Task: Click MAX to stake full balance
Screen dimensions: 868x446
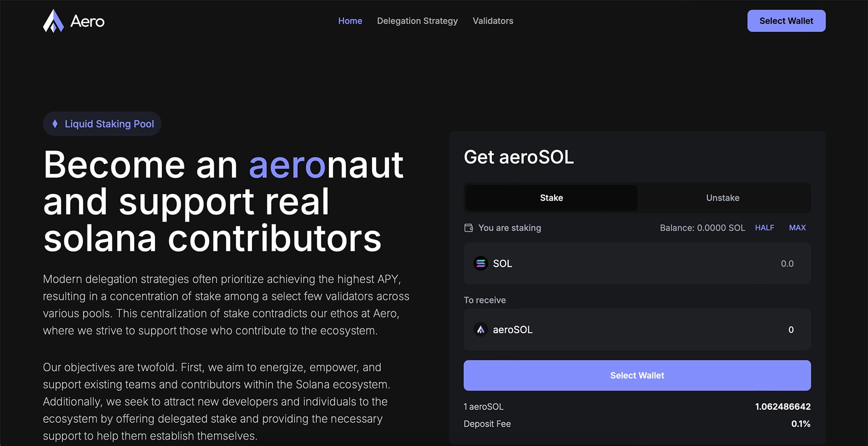Action: [x=797, y=227]
